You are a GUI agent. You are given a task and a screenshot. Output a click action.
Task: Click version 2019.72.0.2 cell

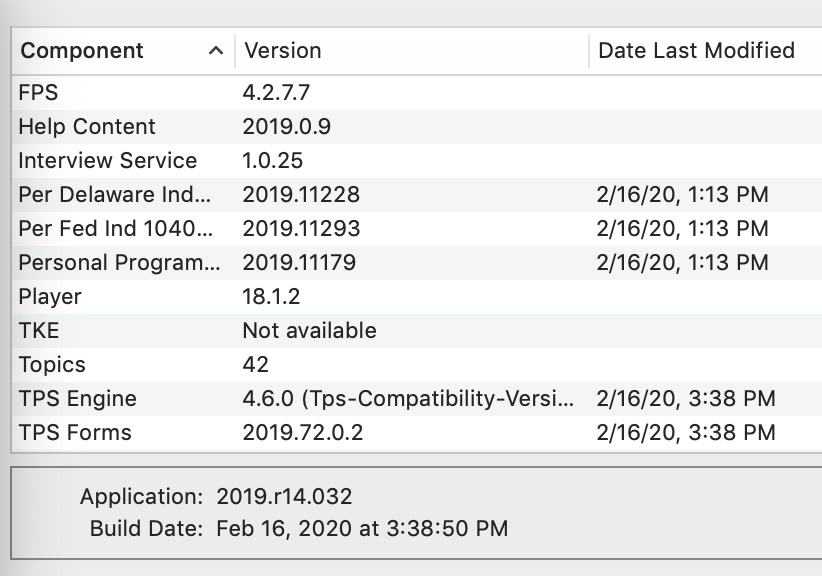pyautogui.click(x=302, y=433)
